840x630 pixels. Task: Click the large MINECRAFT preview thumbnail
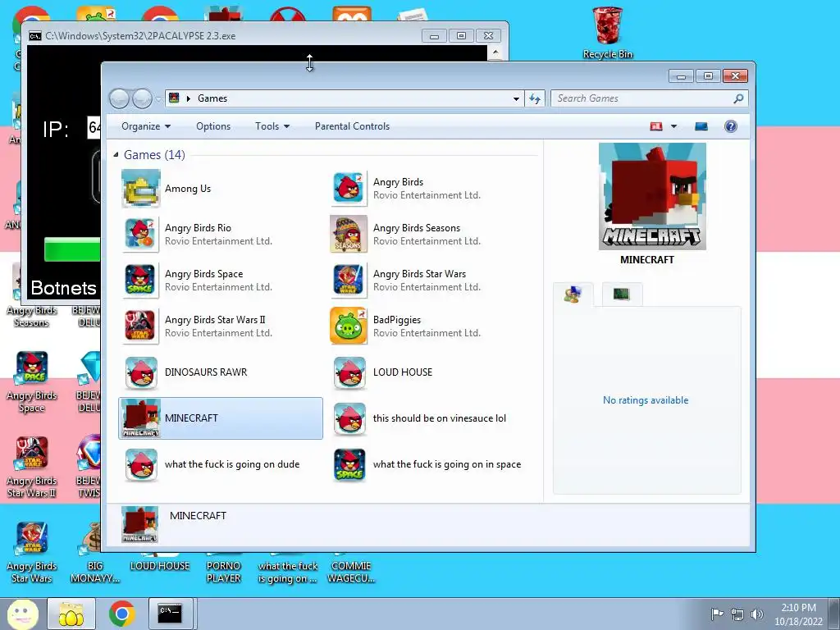pyautogui.click(x=652, y=196)
